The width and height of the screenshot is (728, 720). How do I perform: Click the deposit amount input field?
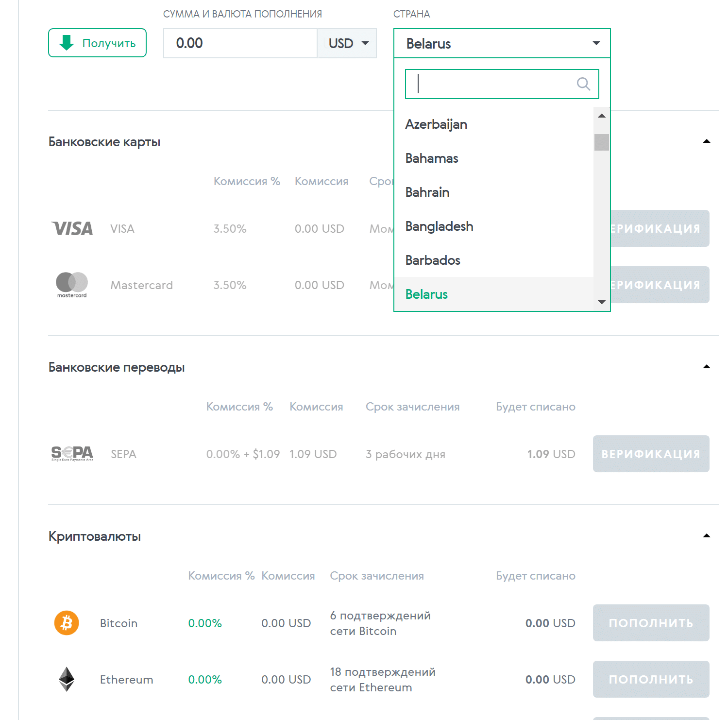[240, 43]
